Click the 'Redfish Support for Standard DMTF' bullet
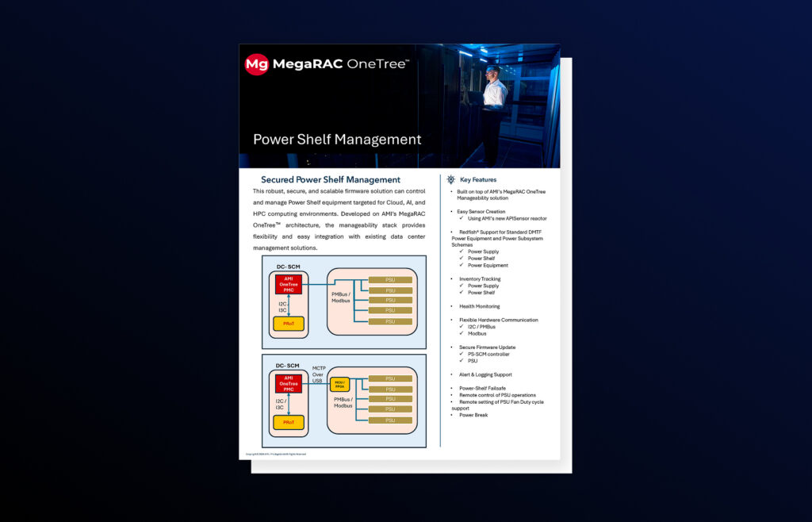 click(500, 232)
